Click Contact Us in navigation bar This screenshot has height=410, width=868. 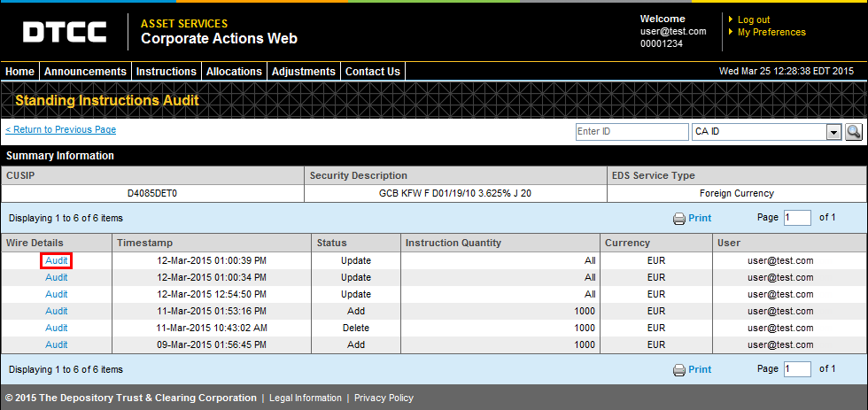click(x=372, y=72)
